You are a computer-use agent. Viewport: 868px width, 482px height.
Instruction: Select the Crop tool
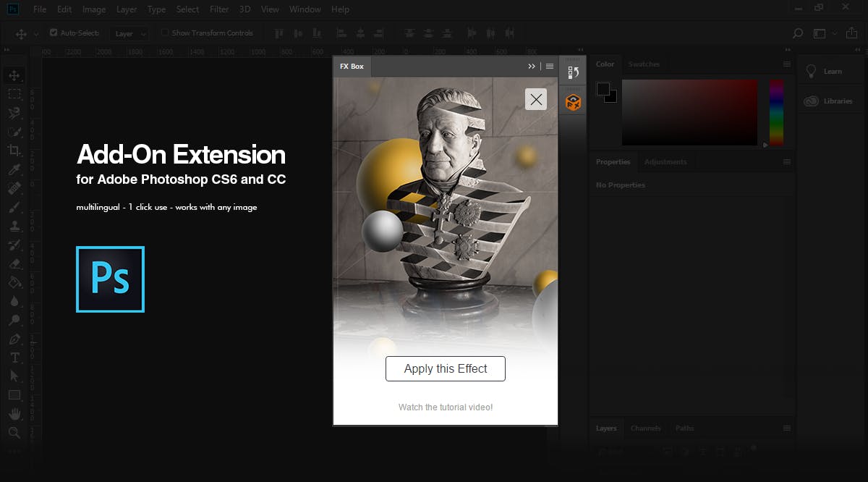click(x=15, y=151)
